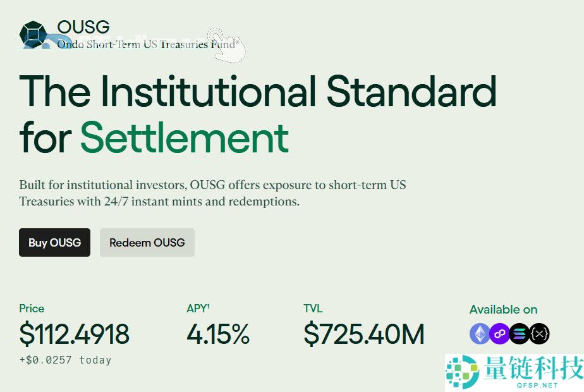Click the Ethereum network icon
The image size is (584, 392).
(480, 333)
